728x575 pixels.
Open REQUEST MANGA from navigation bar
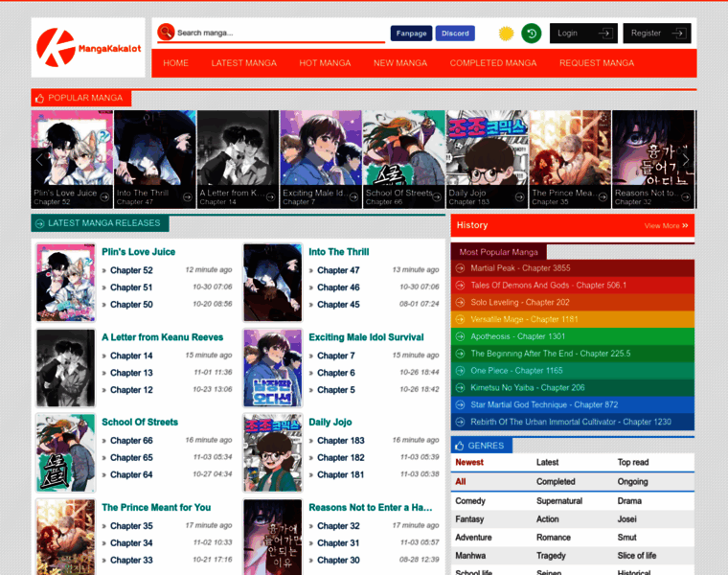tap(597, 63)
